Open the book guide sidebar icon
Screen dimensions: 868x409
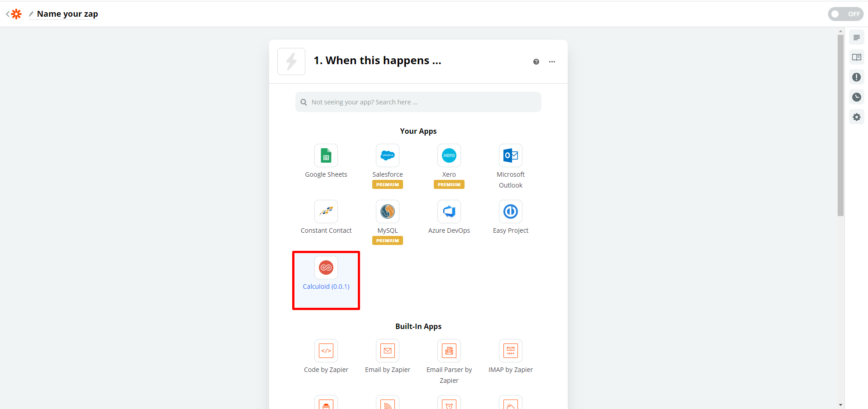point(857,57)
